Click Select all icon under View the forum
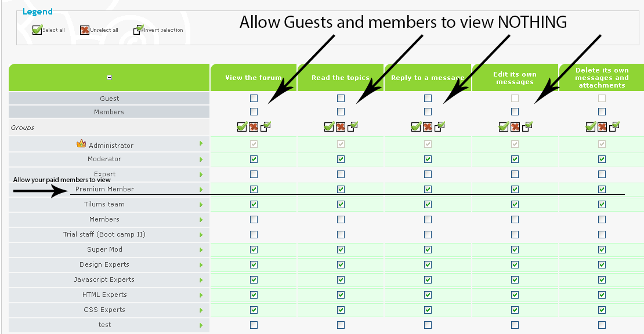Screen dimensions: 644x334 coord(243,127)
